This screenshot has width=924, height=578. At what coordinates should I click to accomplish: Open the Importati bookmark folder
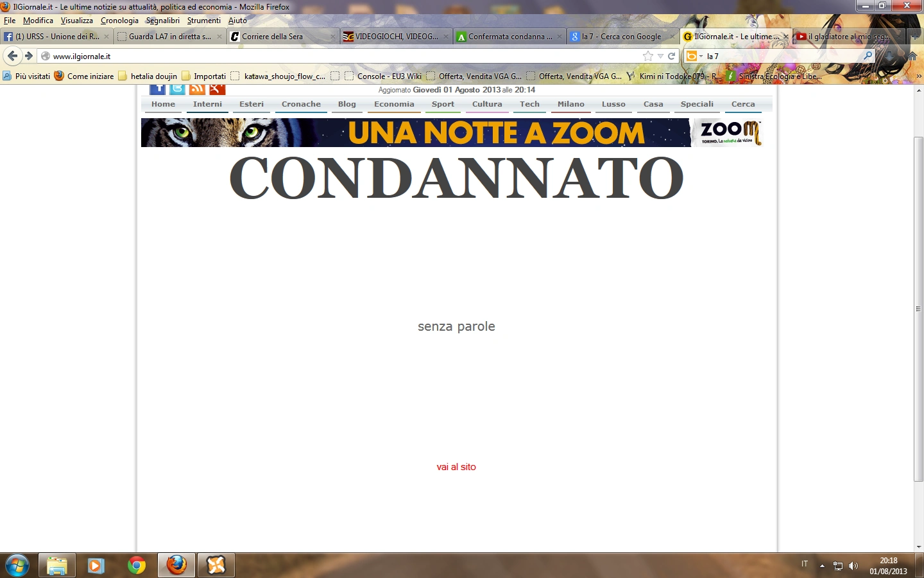coord(203,76)
